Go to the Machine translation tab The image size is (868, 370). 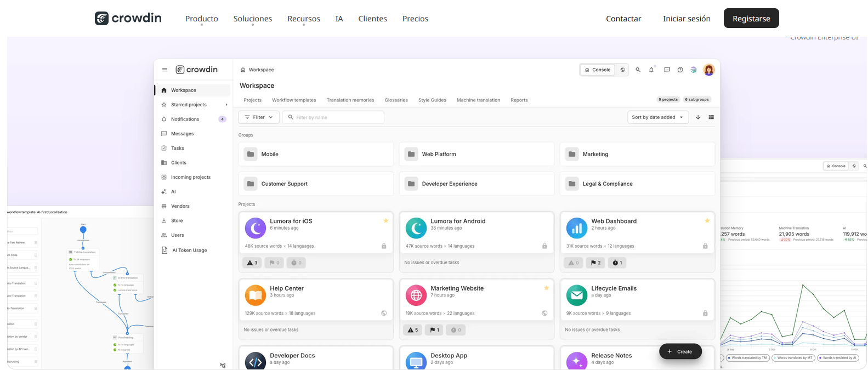(478, 100)
